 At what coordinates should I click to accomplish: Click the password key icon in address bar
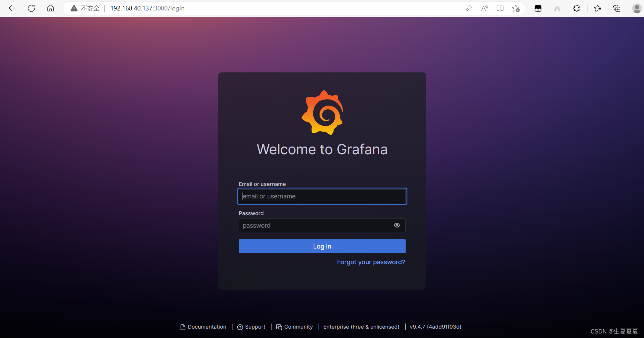[x=469, y=8]
